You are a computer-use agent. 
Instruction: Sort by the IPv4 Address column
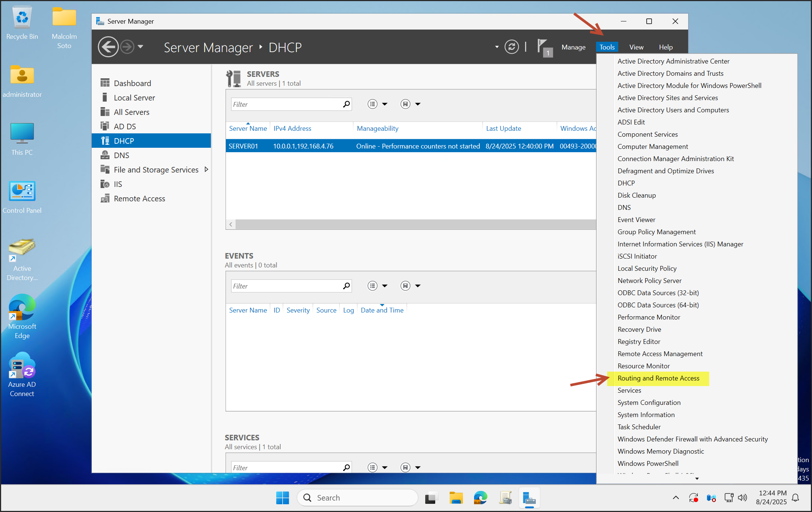tap(292, 129)
